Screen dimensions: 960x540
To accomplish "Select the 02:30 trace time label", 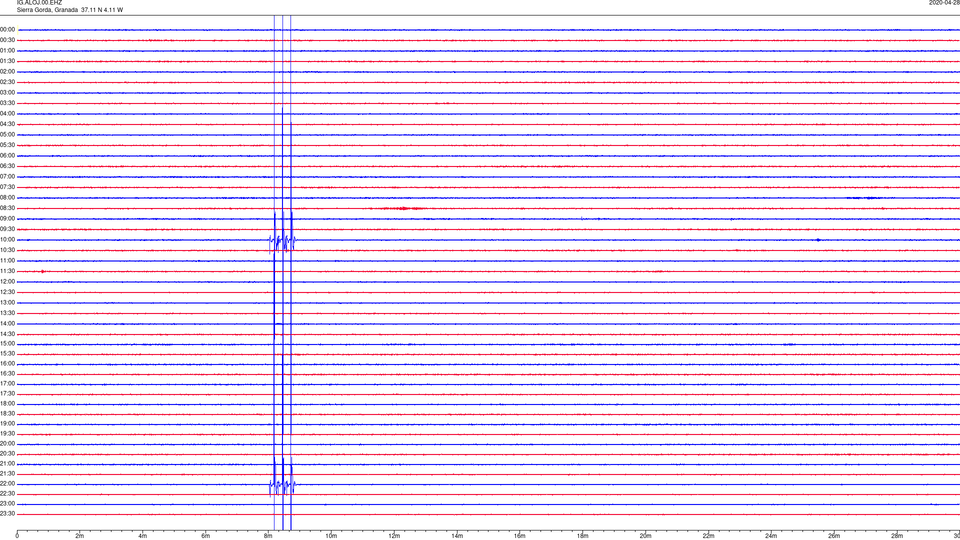I will coord(7,82).
